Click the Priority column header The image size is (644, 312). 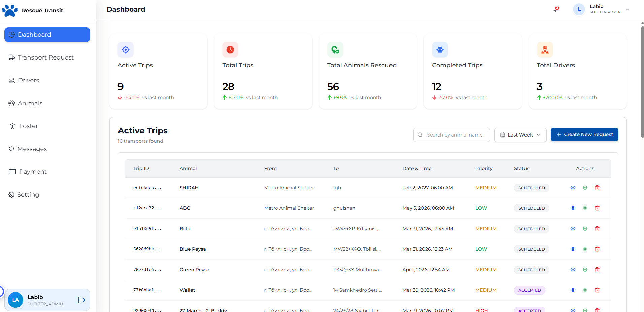coord(484,168)
